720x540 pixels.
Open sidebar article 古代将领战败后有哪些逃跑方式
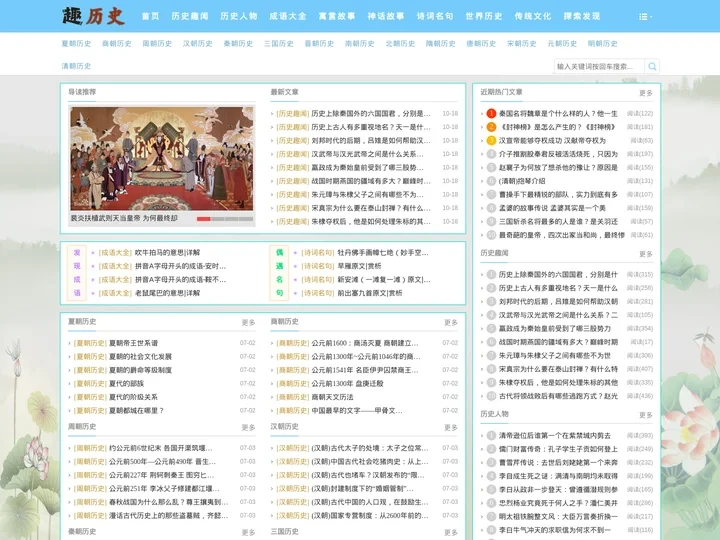[x=558, y=396]
